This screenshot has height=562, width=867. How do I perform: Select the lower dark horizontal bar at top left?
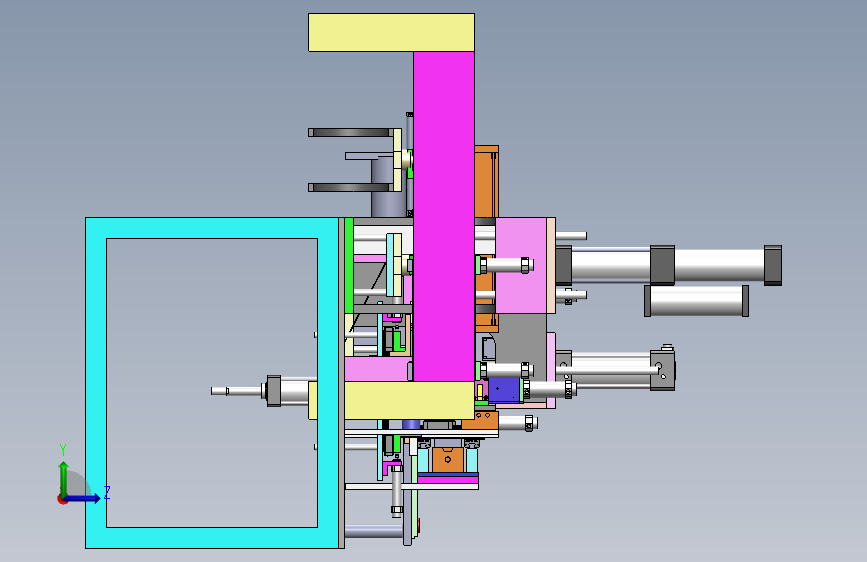351,188
